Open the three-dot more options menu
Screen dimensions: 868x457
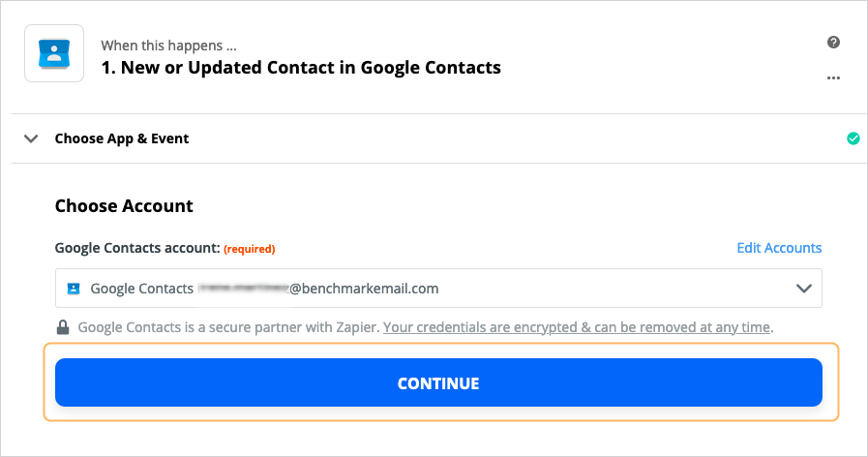click(x=833, y=77)
